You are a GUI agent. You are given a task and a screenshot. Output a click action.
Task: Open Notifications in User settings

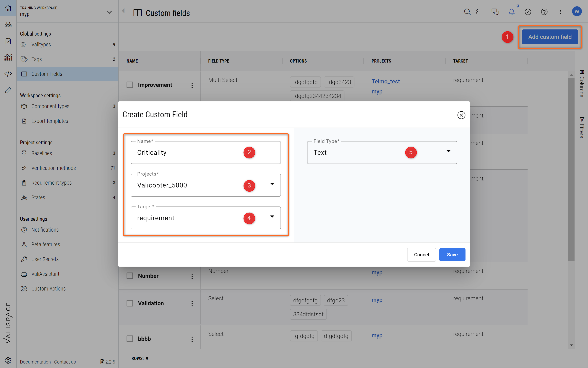pyautogui.click(x=68, y=230)
